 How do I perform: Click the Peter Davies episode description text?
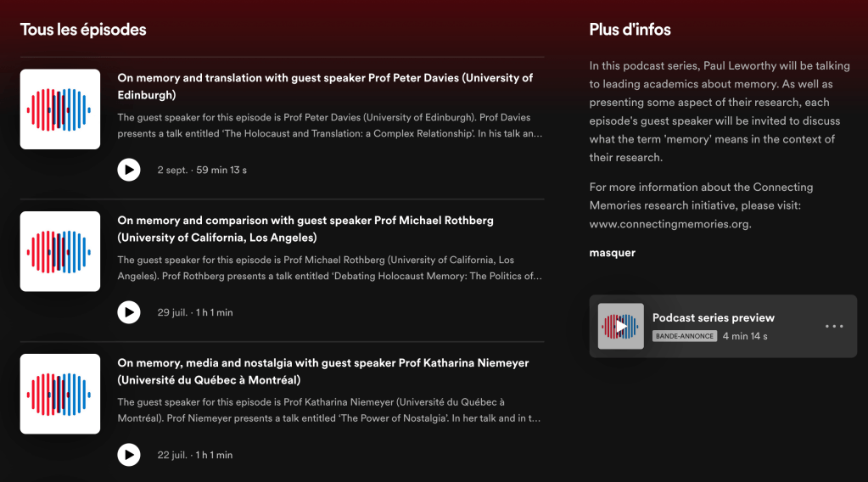[x=329, y=126]
